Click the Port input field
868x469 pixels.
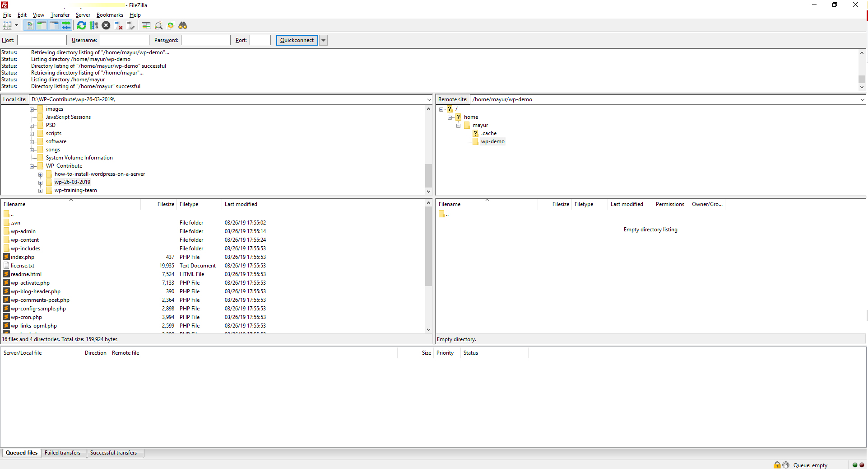tap(260, 40)
